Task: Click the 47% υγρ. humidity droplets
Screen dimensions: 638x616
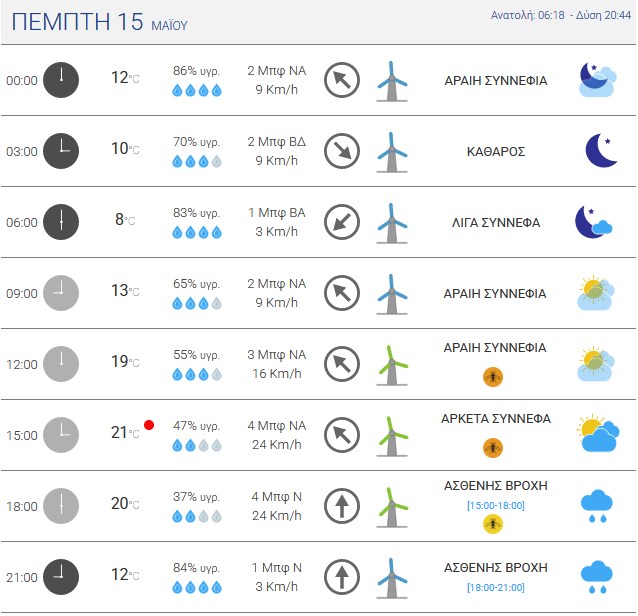Action: pos(197,445)
